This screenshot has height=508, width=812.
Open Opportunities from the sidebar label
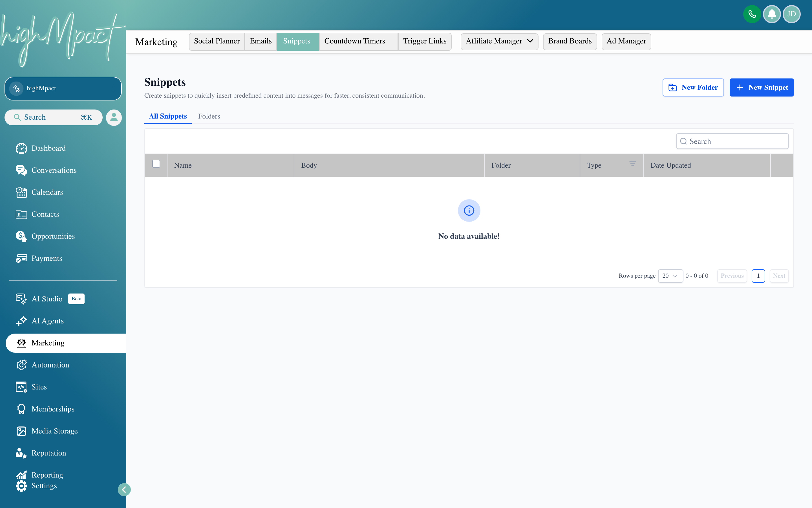(53, 236)
